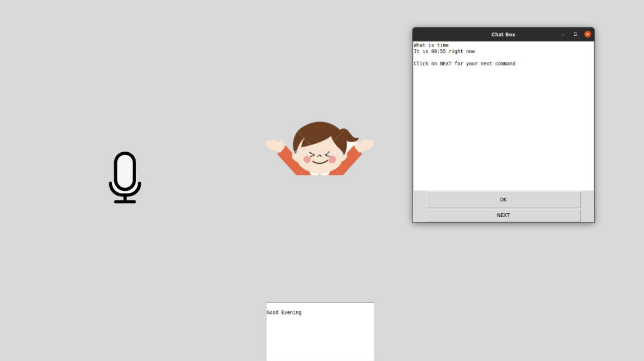Viewport: 644px width, 361px height.
Task: Close the Chat Box window
Action: coord(587,34)
